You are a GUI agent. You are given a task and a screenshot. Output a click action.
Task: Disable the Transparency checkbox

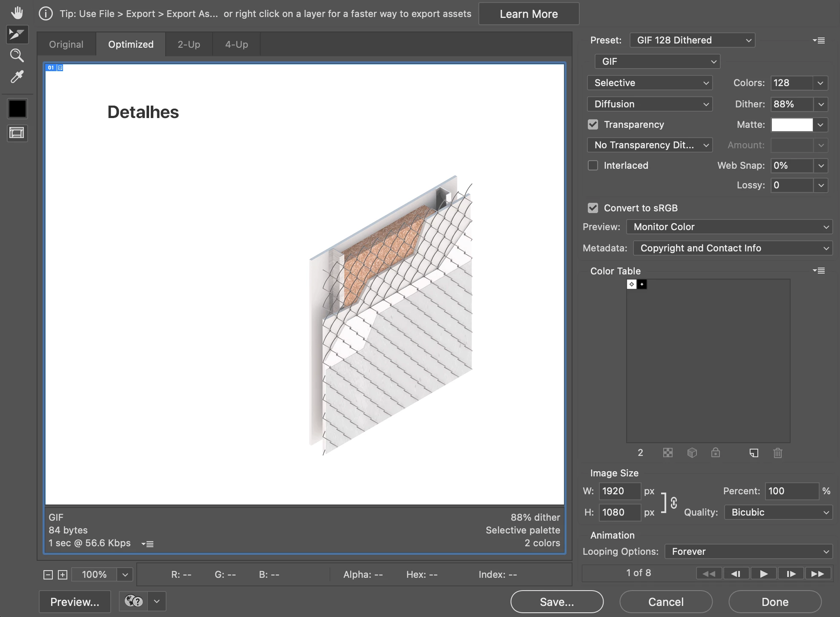593,124
